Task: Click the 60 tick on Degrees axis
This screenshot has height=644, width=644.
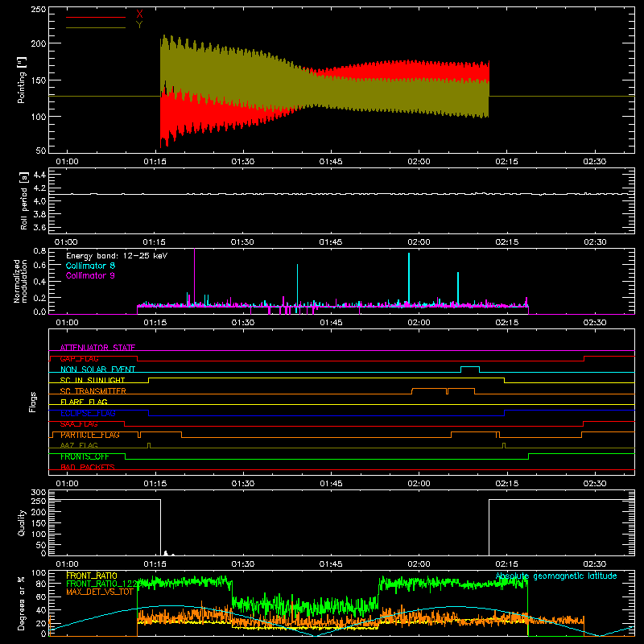Action: (x=41, y=597)
